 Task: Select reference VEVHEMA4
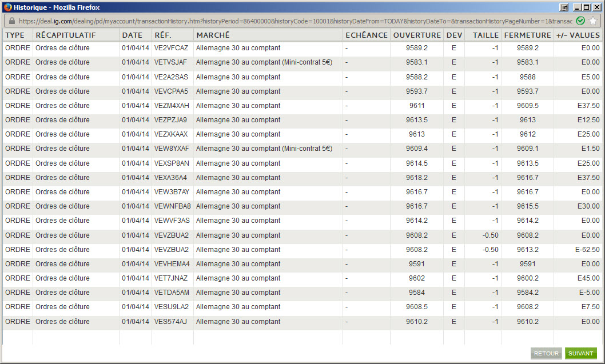tap(172, 264)
